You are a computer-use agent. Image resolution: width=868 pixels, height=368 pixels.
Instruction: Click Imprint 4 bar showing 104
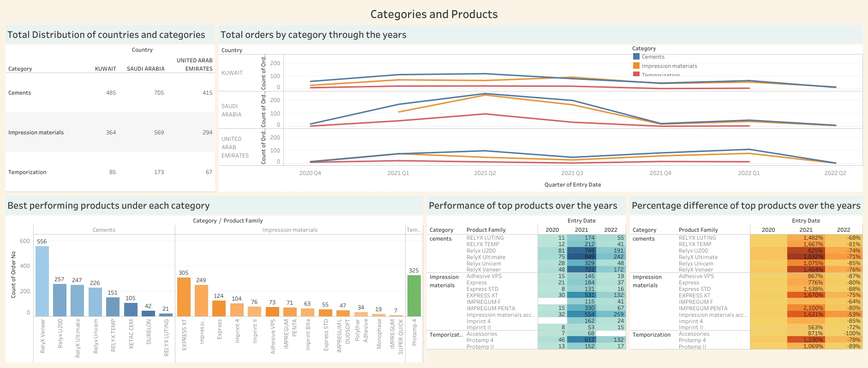pos(237,310)
